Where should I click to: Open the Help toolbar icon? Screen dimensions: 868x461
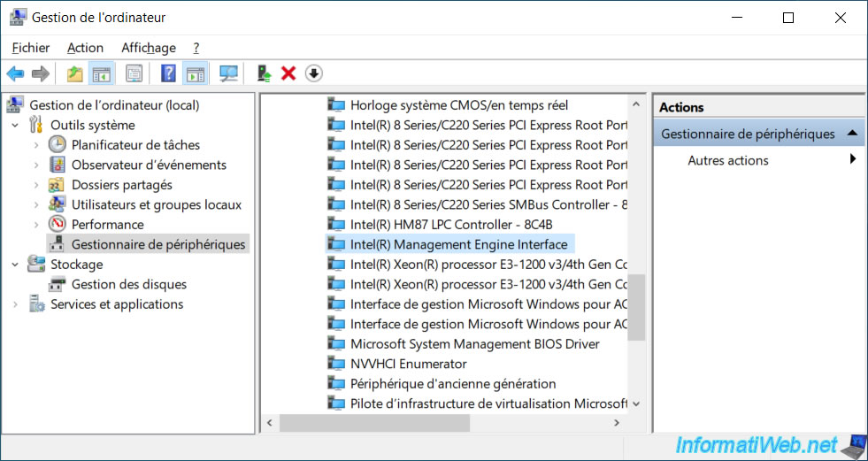coord(168,73)
